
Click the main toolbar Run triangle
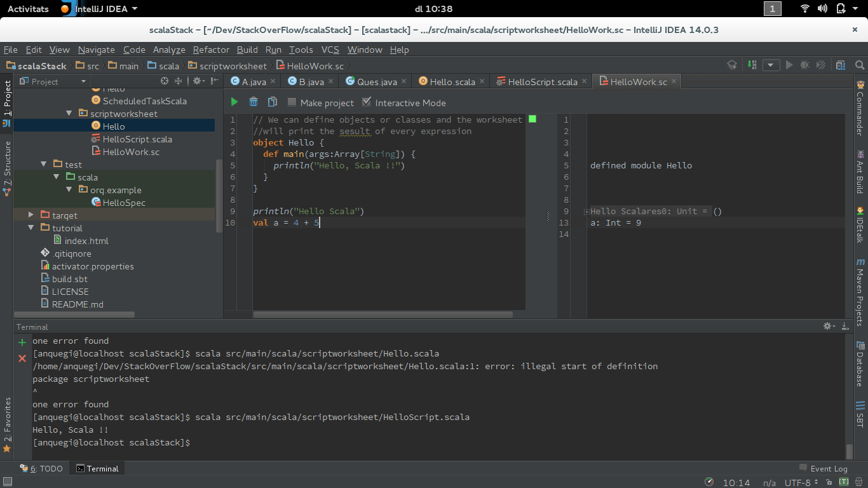(x=789, y=65)
